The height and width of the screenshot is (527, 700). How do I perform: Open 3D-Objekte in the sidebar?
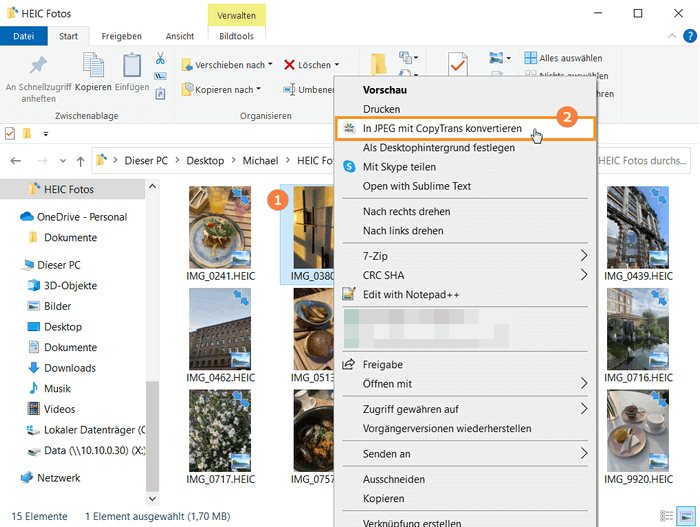(62, 285)
